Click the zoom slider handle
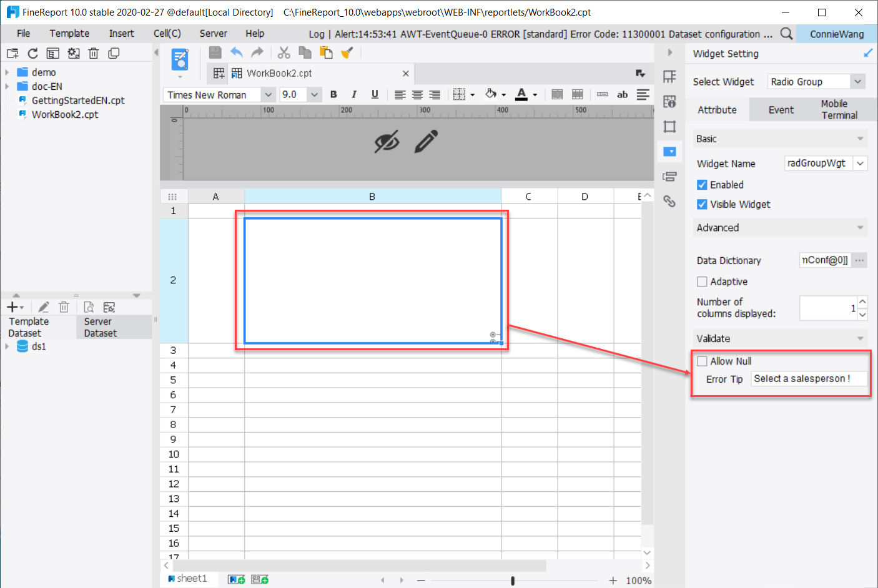The height and width of the screenshot is (588, 878). pos(513,581)
